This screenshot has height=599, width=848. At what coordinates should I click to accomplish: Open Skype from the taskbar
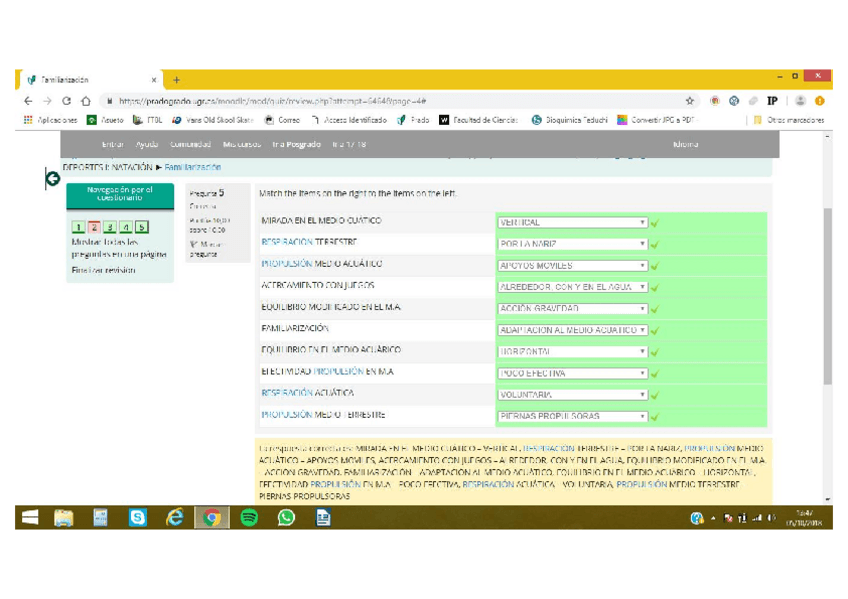[x=138, y=517]
